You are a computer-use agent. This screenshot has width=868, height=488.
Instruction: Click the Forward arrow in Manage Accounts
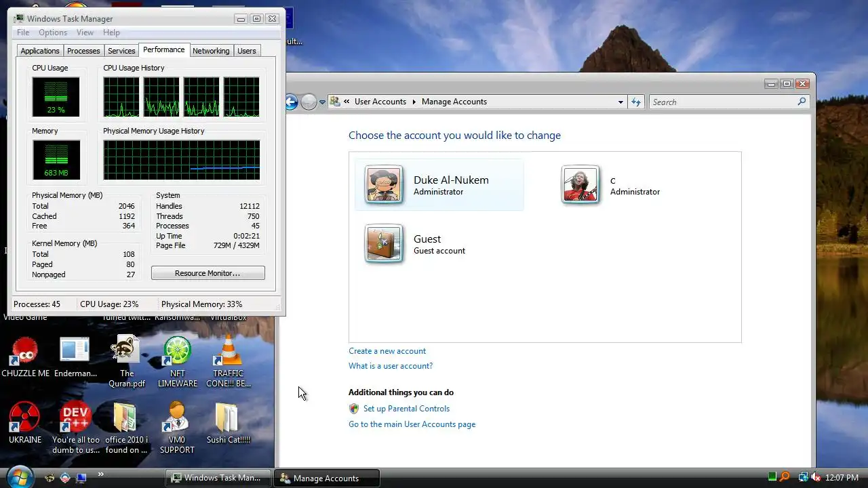coord(309,102)
